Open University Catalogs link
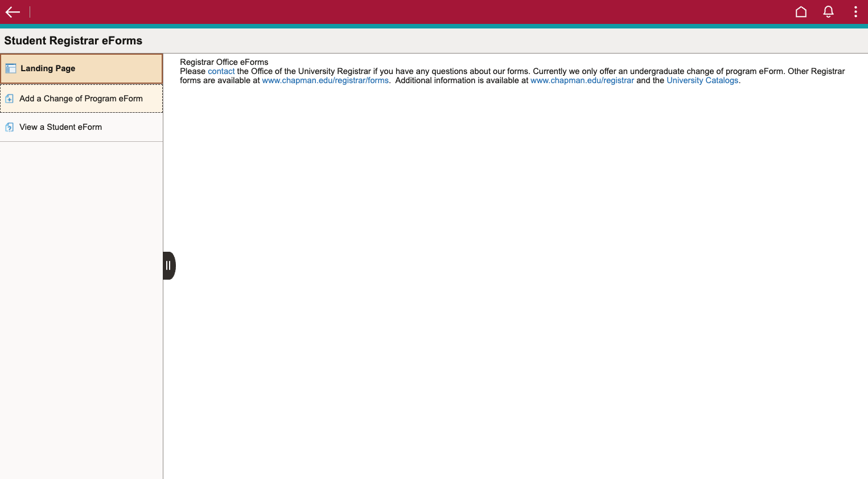 click(702, 80)
